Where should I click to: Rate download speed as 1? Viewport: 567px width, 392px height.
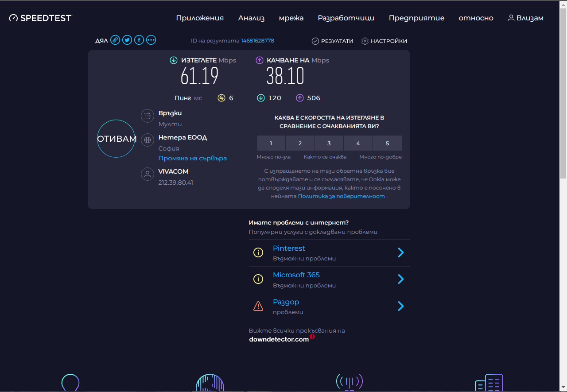271,143
